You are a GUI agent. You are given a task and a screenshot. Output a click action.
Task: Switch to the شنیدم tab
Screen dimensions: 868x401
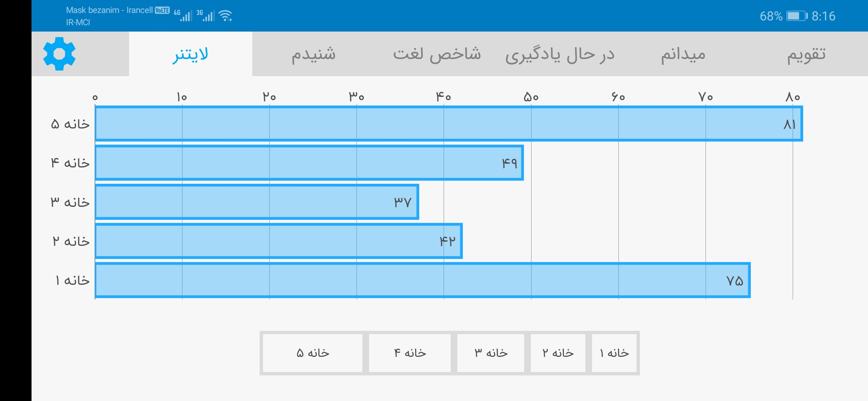click(313, 54)
